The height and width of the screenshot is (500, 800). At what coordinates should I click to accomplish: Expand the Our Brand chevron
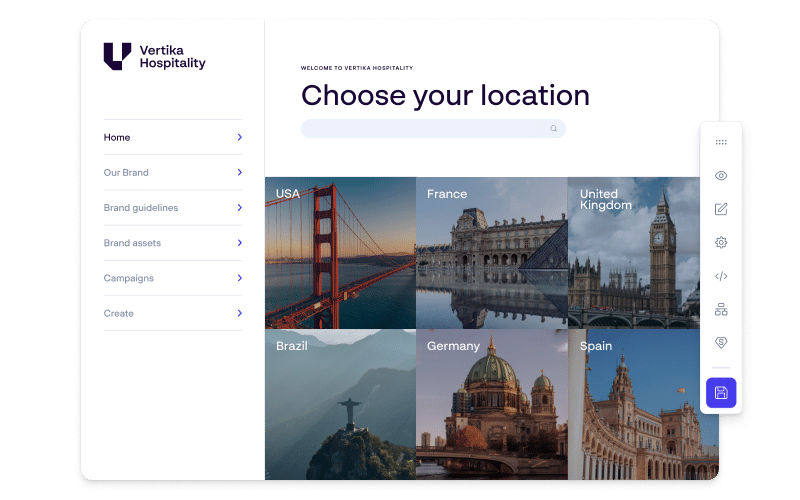click(x=239, y=172)
